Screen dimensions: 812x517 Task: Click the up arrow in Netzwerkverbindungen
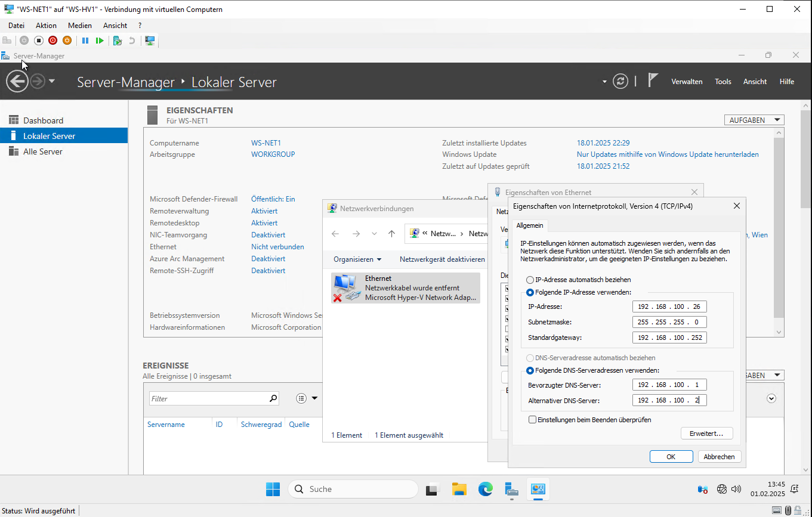coord(391,234)
